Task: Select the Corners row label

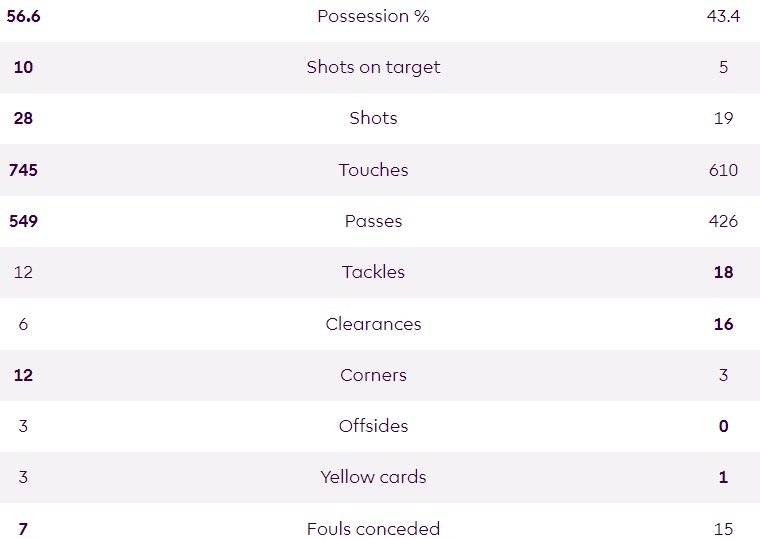Action: coord(373,375)
